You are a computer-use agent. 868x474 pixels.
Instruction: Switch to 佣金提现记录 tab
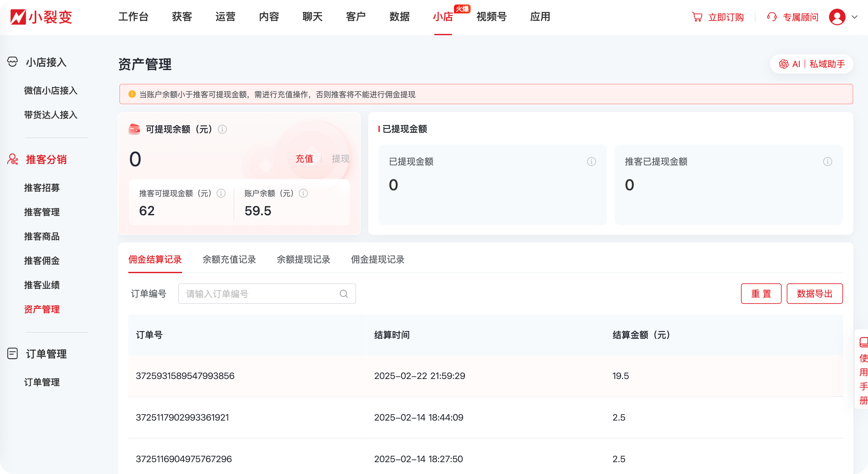click(x=378, y=259)
